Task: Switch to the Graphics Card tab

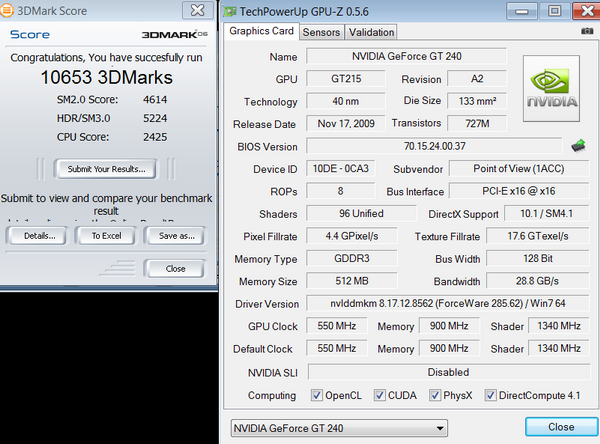Action: (261, 31)
